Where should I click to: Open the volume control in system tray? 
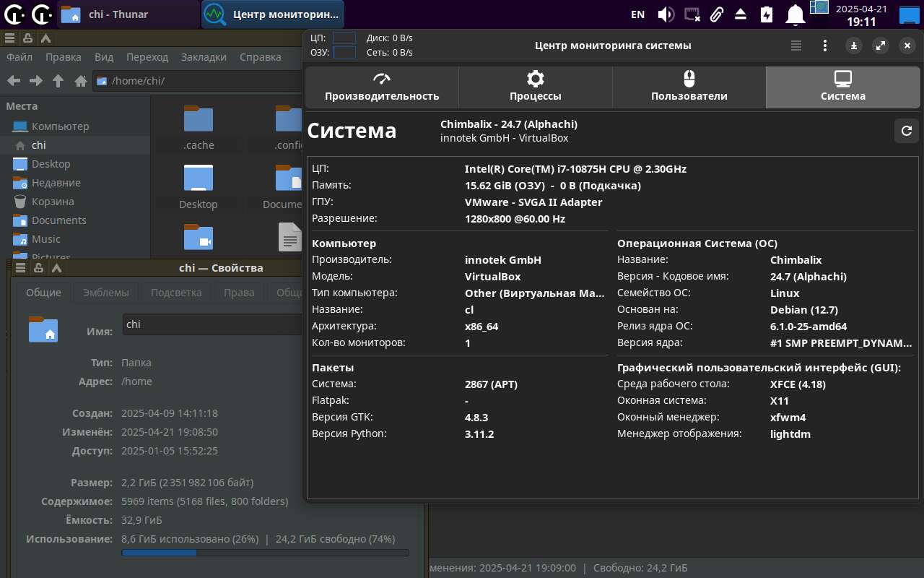(666, 14)
